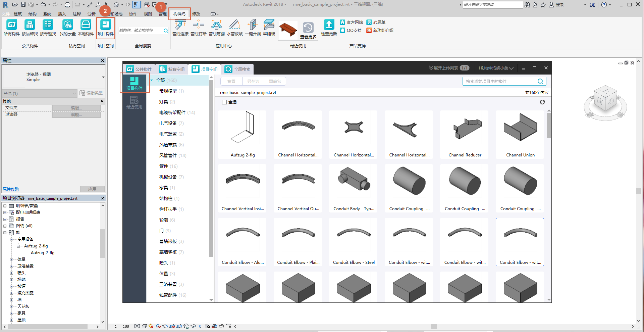This screenshot has width=644, height=332.
Task: Select Aufzug 2-flg component thumbnail
Action: 243,134
